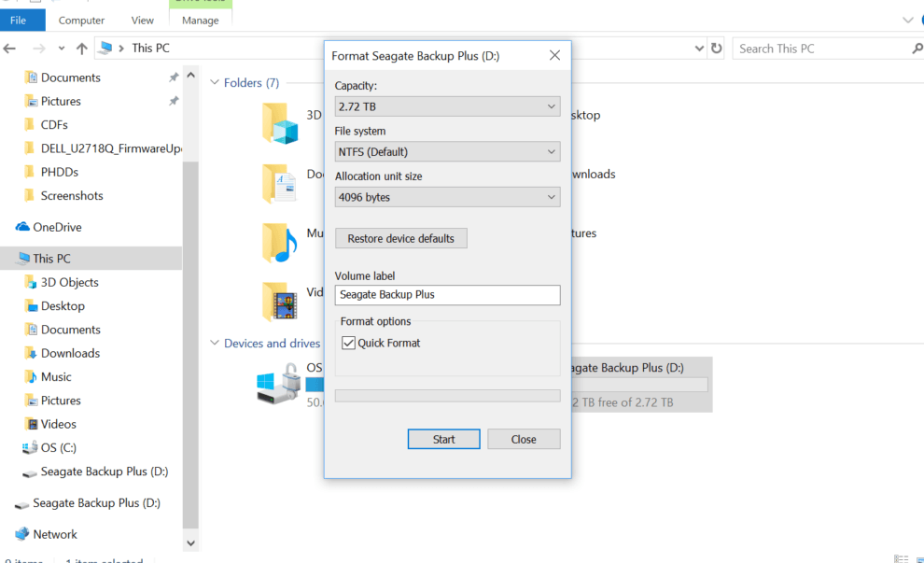Open Documents under This PC
The image size is (924, 563).
pyautogui.click(x=71, y=330)
